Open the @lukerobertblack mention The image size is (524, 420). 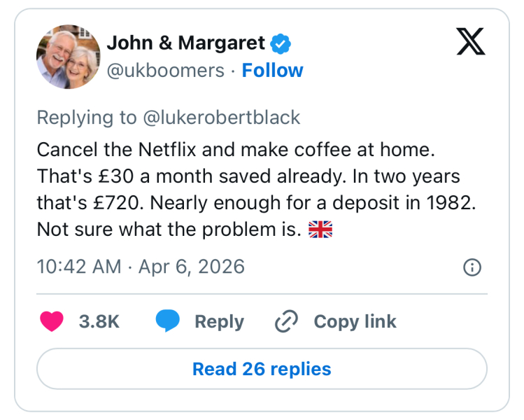click(221, 118)
